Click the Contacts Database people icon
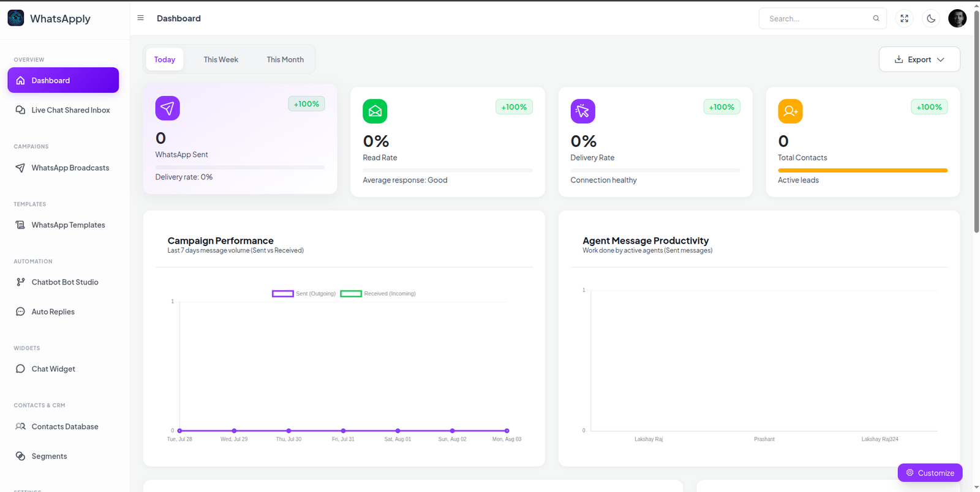Screen dimensions: 980x492 coord(20,427)
